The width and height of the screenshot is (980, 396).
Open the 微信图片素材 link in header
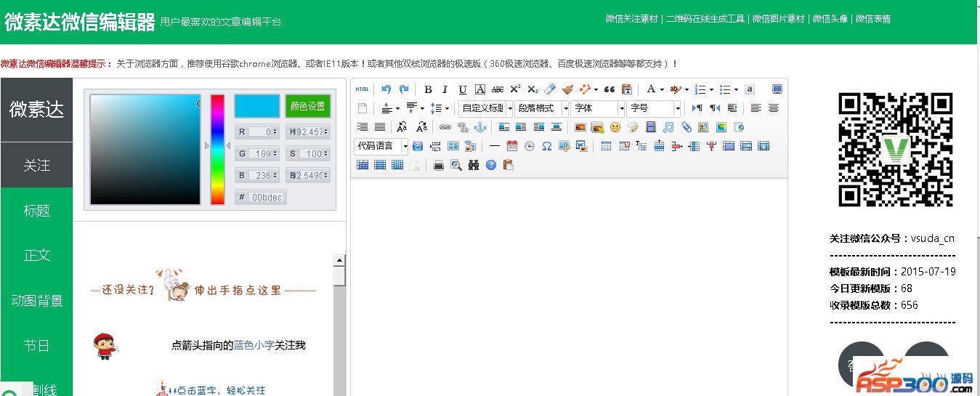point(778,19)
